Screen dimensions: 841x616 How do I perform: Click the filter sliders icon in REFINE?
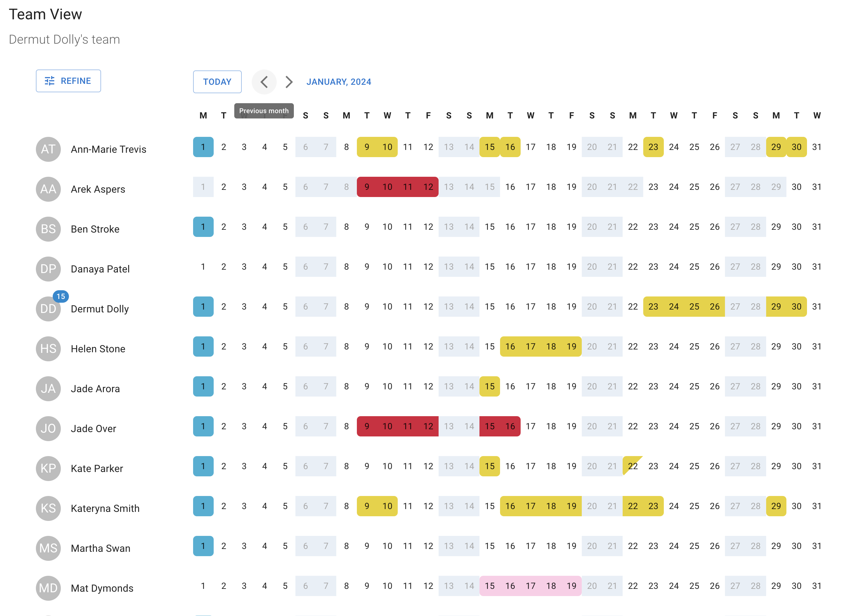pyautogui.click(x=50, y=80)
